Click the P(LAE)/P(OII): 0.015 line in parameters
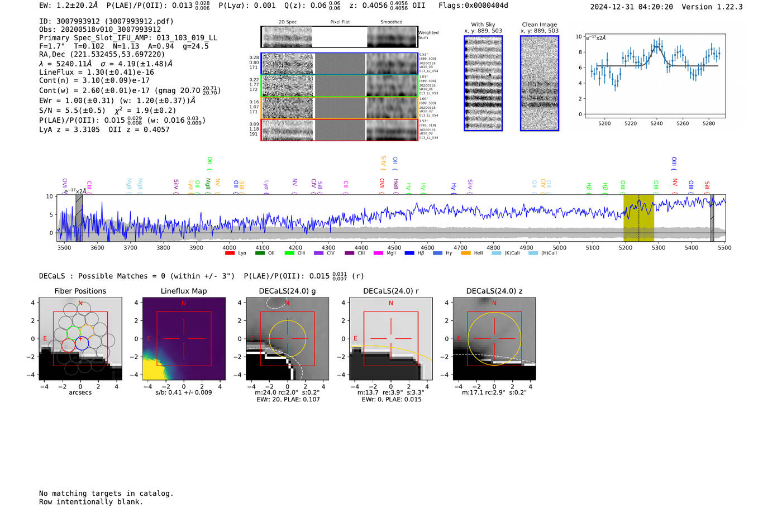The width and height of the screenshot is (782, 532). (122, 120)
